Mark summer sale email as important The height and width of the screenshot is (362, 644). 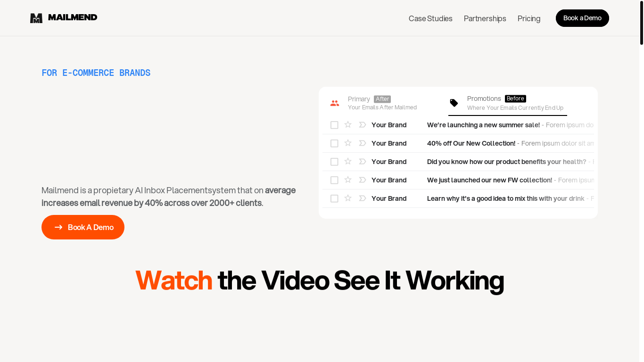pos(363,125)
